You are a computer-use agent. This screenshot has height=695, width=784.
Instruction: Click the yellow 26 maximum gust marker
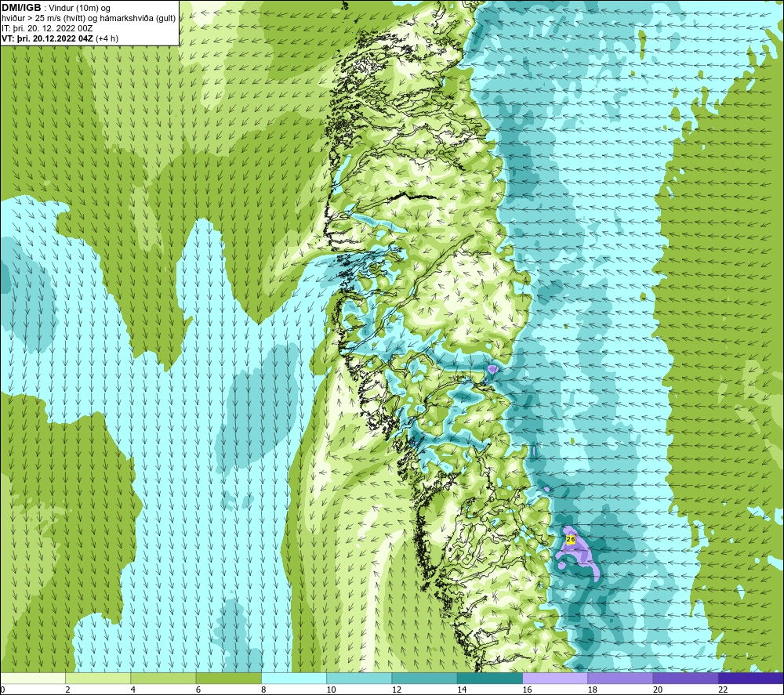coord(571,540)
